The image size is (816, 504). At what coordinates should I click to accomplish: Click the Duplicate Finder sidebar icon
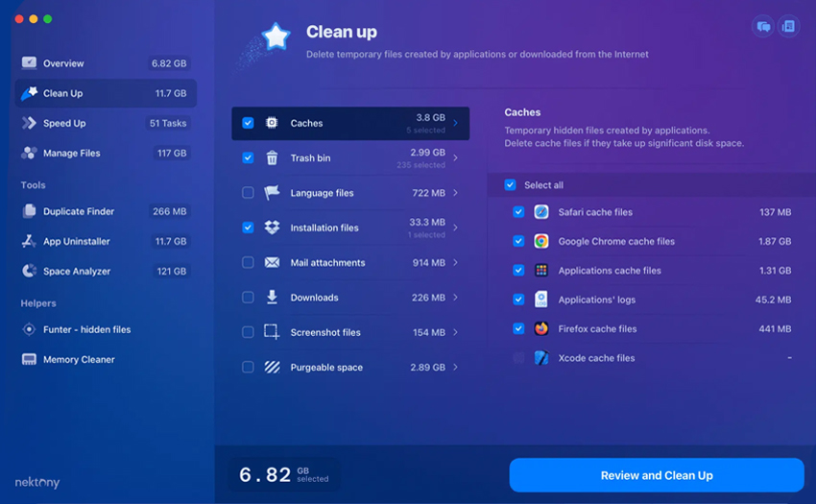click(29, 211)
